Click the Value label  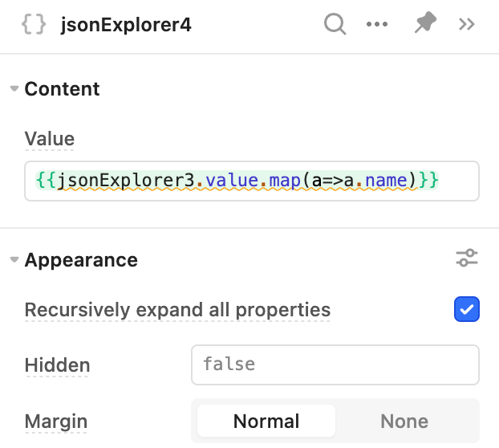point(50,139)
